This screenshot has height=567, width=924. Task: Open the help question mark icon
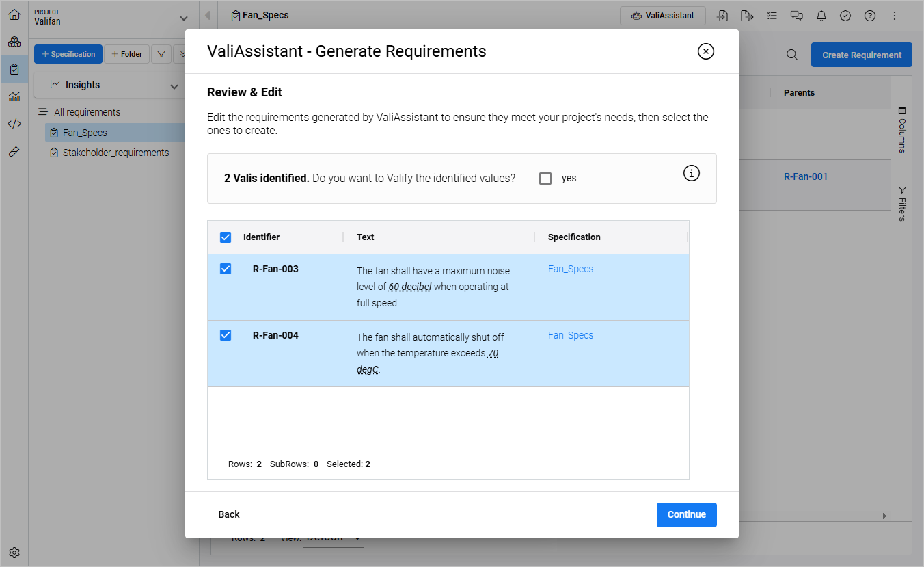pyautogui.click(x=870, y=16)
